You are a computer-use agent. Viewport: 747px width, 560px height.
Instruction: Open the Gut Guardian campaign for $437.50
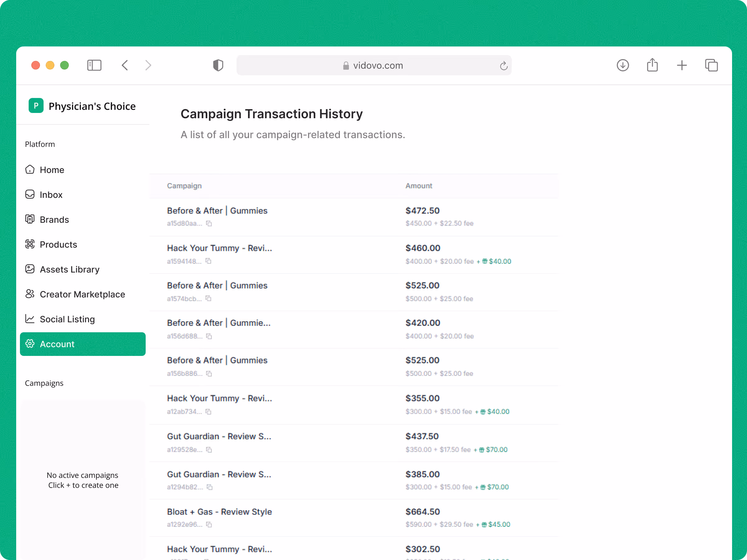[219, 436]
